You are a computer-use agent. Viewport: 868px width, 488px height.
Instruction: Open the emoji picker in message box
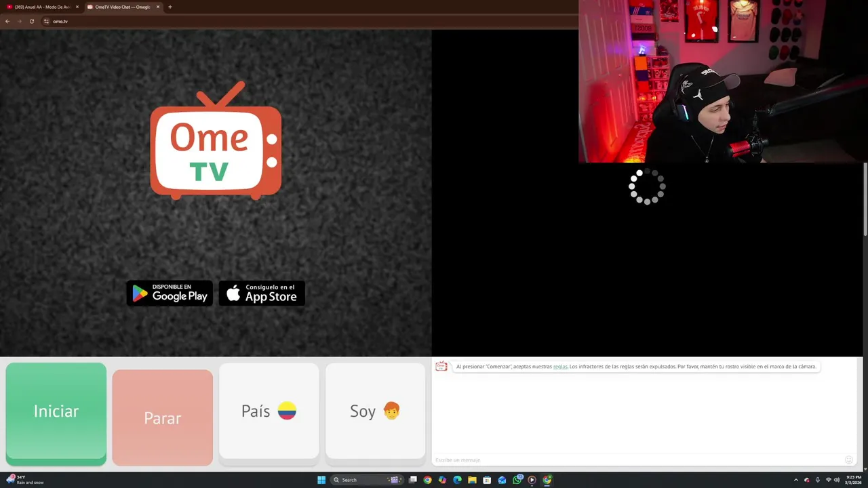pos(849,460)
